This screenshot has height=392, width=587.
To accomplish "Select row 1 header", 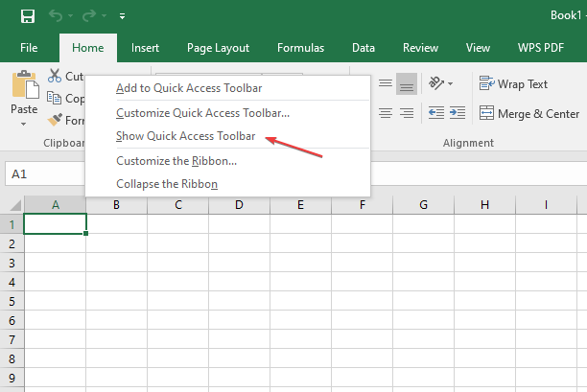I will [12, 224].
